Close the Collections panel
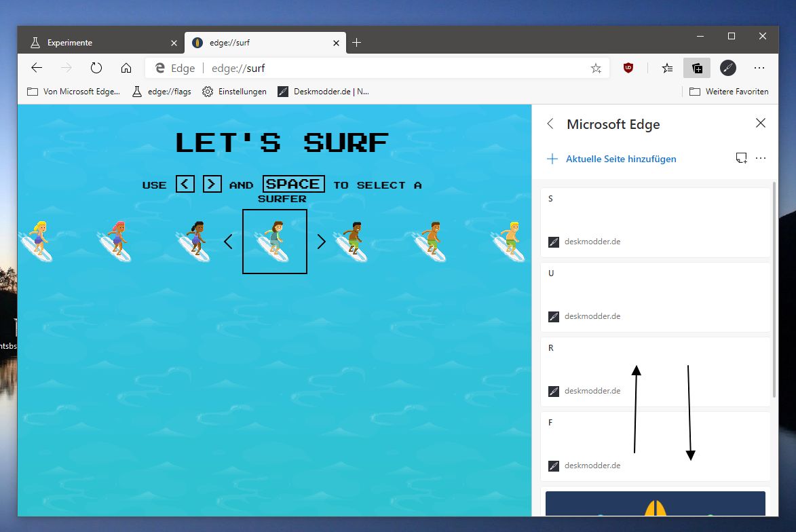The image size is (796, 532). point(761,123)
